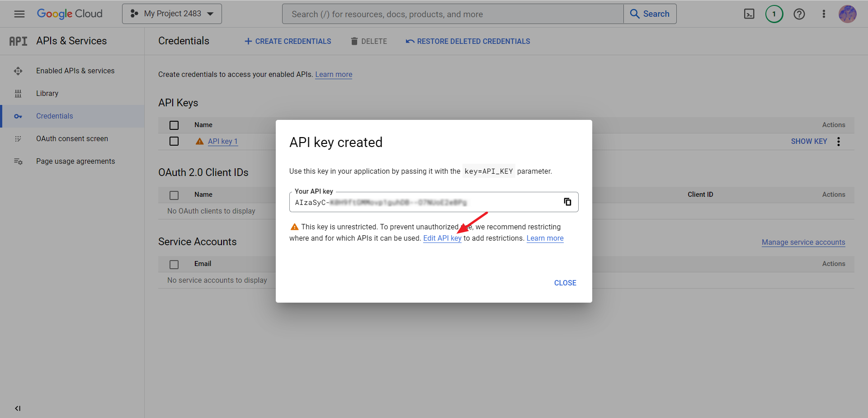Open the help question mark icon

click(799, 14)
